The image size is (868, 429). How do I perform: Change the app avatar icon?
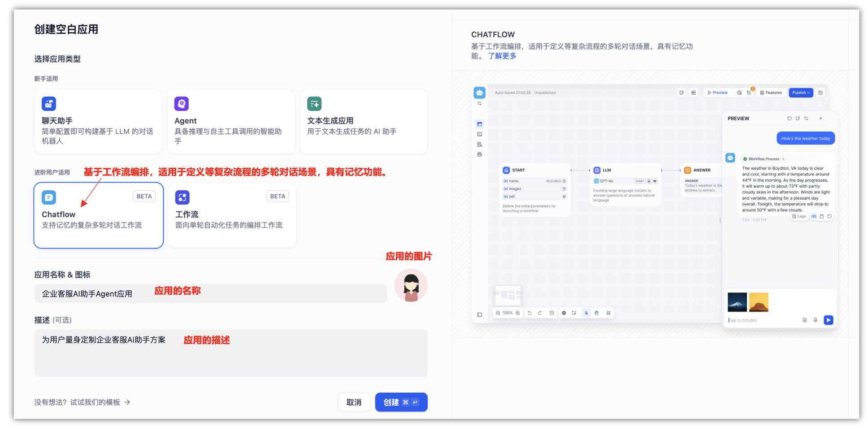coord(411,285)
